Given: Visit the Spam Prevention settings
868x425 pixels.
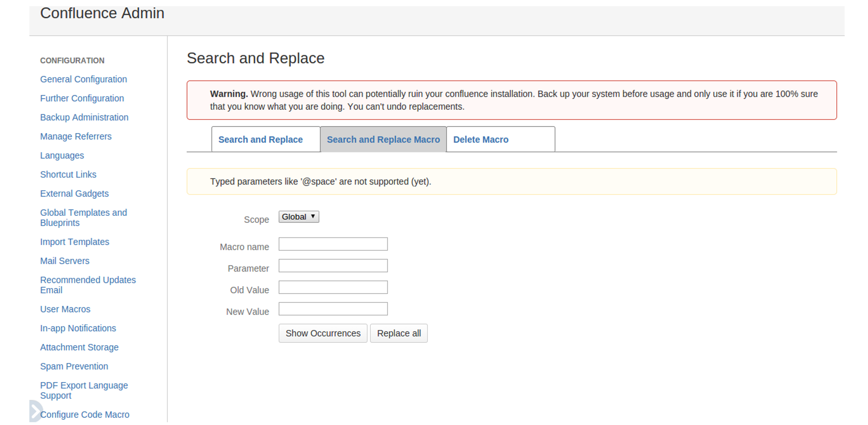Looking at the screenshot, I should pos(74,366).
